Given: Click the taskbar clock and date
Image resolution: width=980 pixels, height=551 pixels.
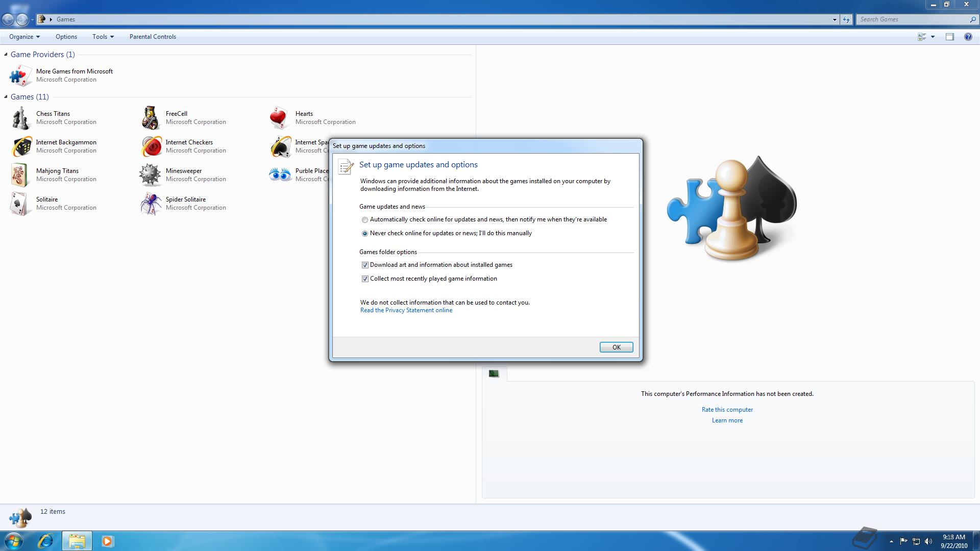Looking at the screenshot, I should click(954, 541).
